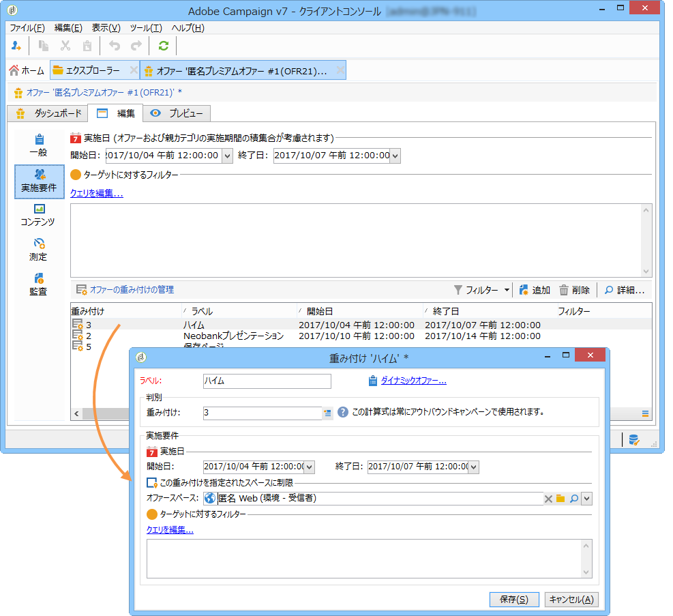
Task: Switch to the プレビュー tab
Action: pos(177,113)
